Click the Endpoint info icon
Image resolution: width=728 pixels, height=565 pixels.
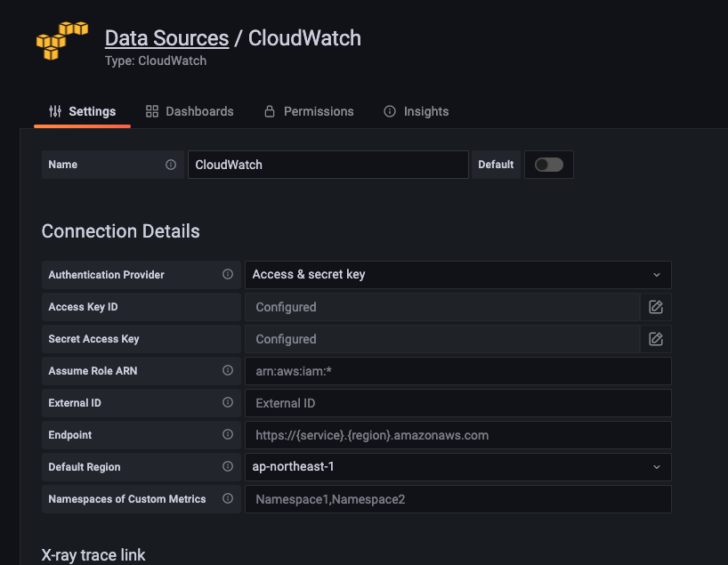[228, 435]
